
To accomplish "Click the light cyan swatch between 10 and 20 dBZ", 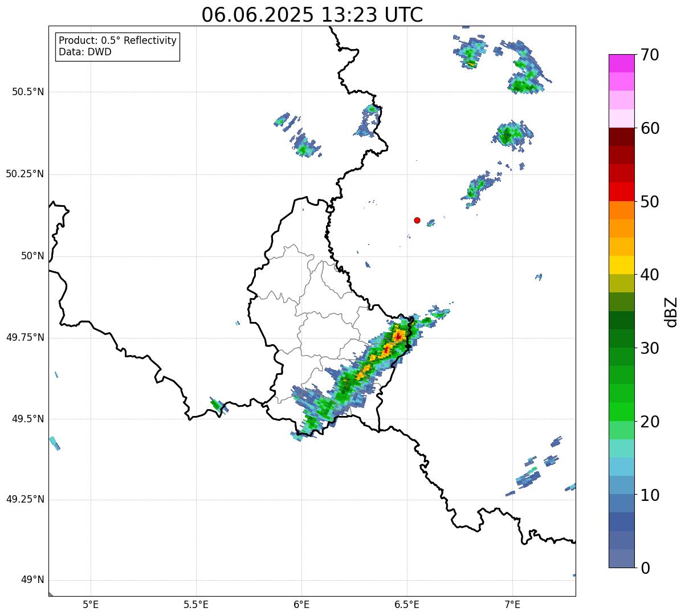I will 621,448.
